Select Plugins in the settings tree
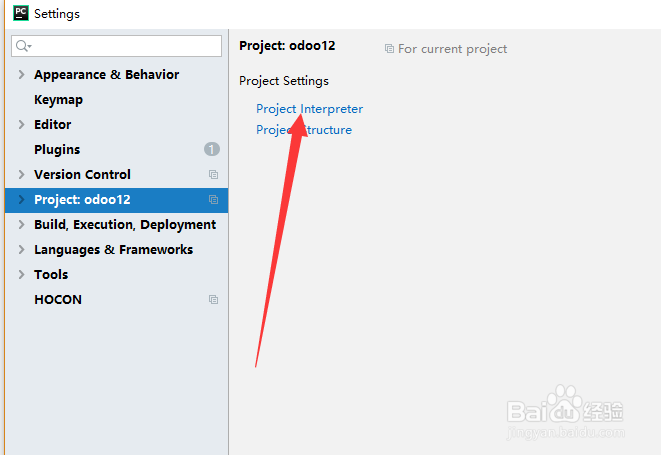 57,149
